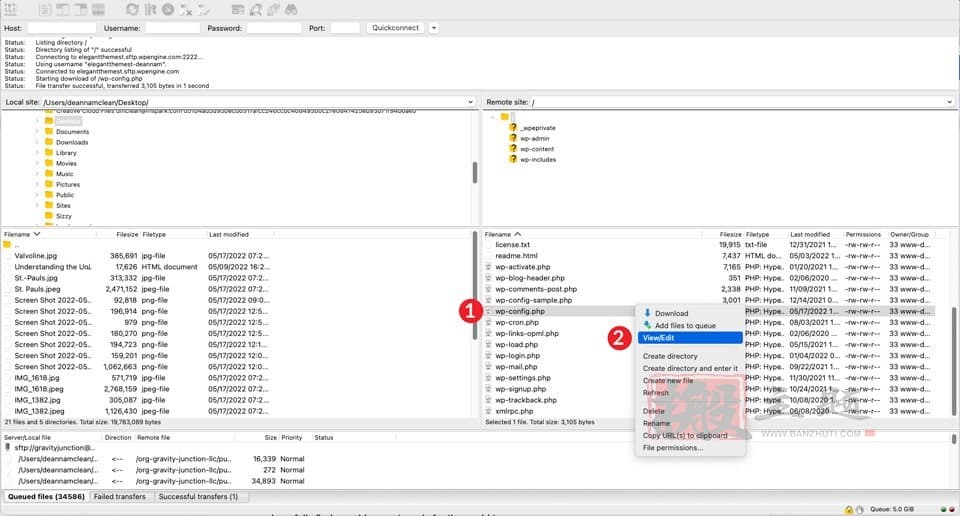Click the question-mark folder icon for wp-admin
The height and width of the screenshot is (516, 960).
pos(513,138)
